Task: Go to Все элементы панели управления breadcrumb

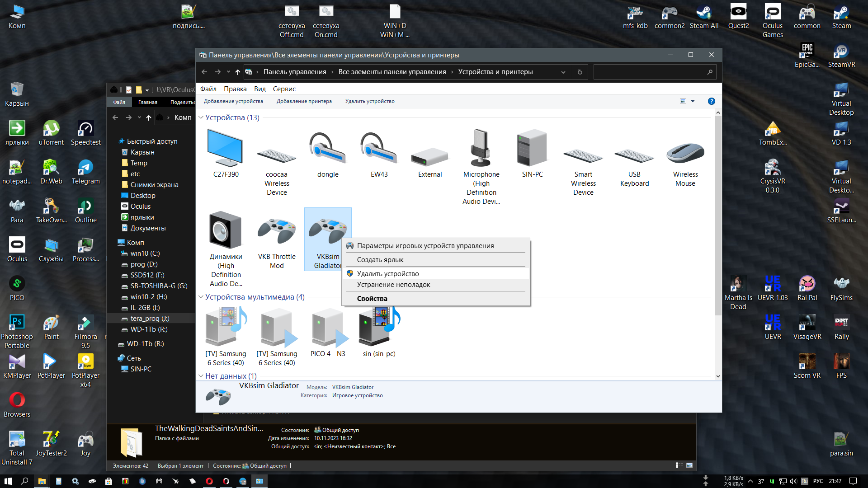Action: point(392,72)
